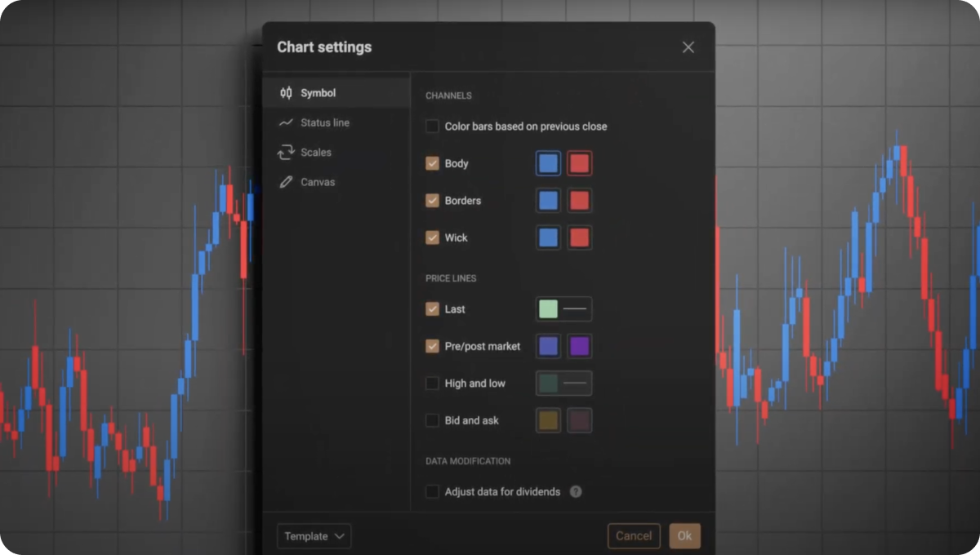Open the Template dropdown
The width and height of the screenshot is (980, 555).
[x=314, y=536]
